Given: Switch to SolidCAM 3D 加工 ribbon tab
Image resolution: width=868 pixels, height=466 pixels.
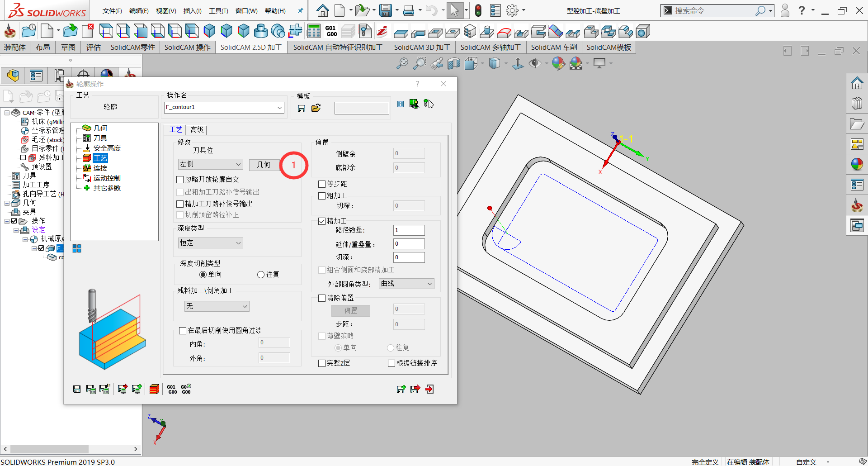Looking at the screenshot, I should coord(422,48).
